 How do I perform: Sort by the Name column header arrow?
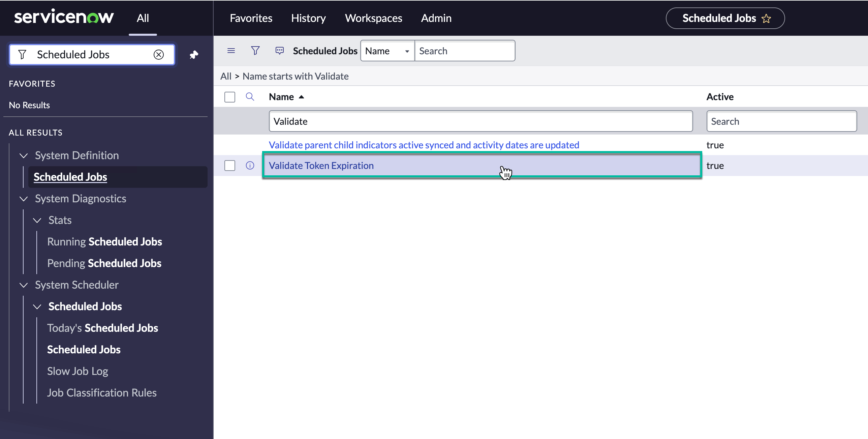pyautogui.click(x=301, y=97)
